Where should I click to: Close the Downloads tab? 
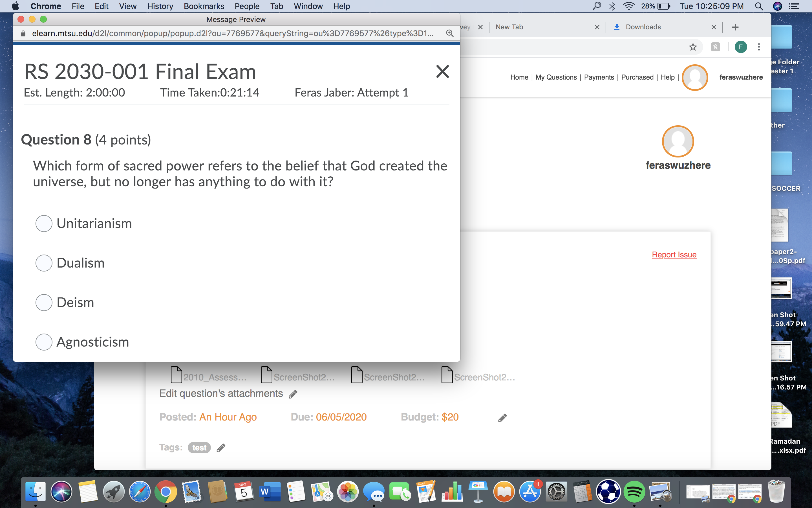pyautogui.click(x=714, y=27)
